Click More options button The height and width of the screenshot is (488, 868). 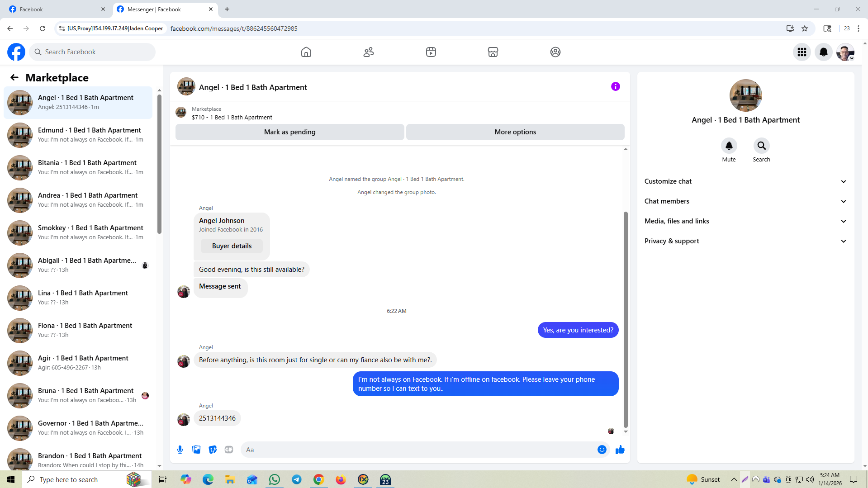(x=515, y=132)
